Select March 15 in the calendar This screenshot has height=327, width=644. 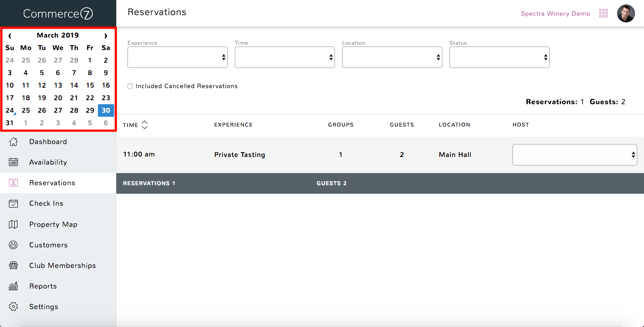point(90,85)
